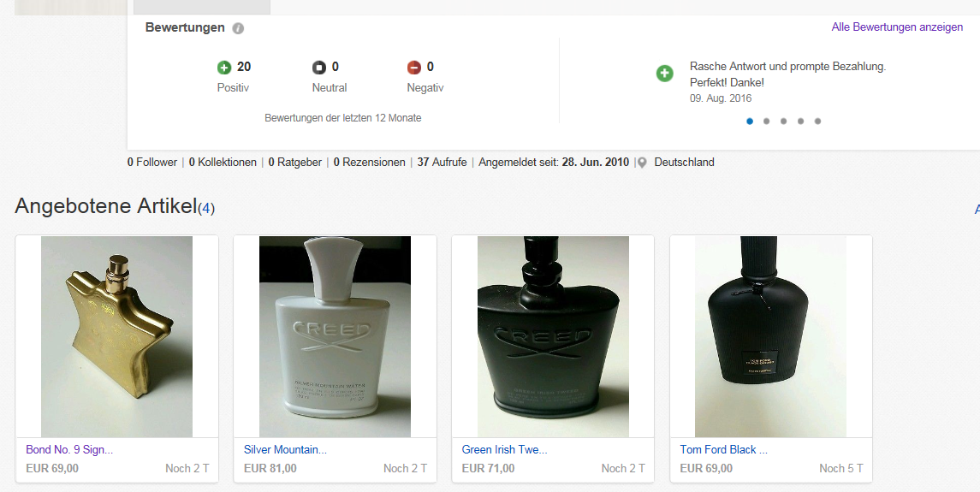Click the Positiv label
The height and width of the screenshot is (492, 980).
(233, 88)
